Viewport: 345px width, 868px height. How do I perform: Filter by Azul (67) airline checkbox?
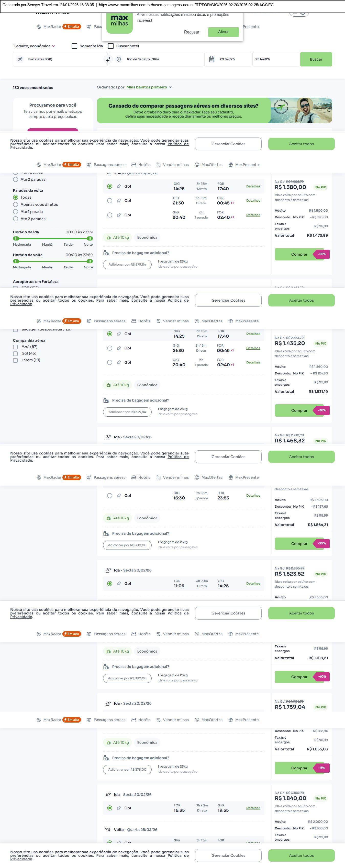coord(16,347)
